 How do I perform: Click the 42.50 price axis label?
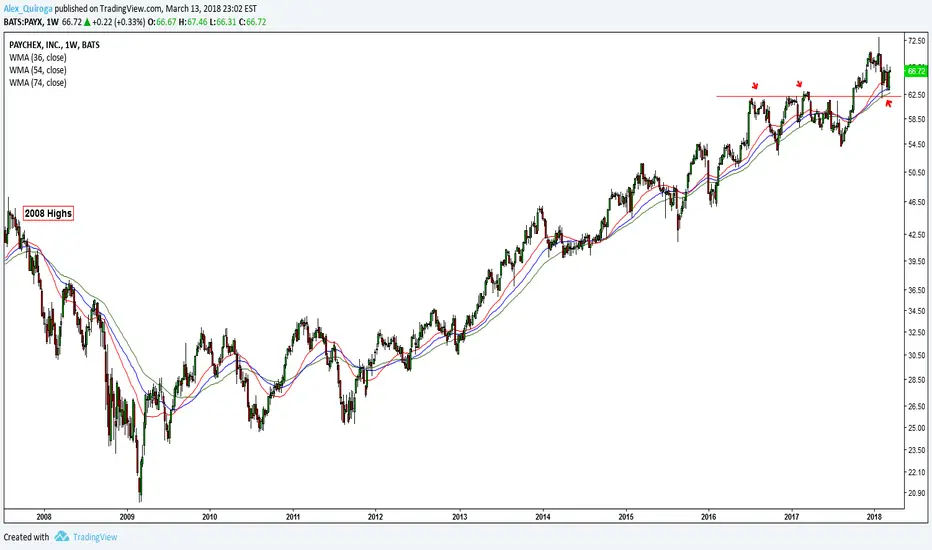point(917,235)
